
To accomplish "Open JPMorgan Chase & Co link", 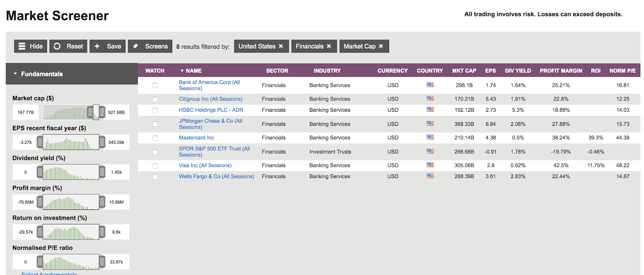I will [211, 124].
